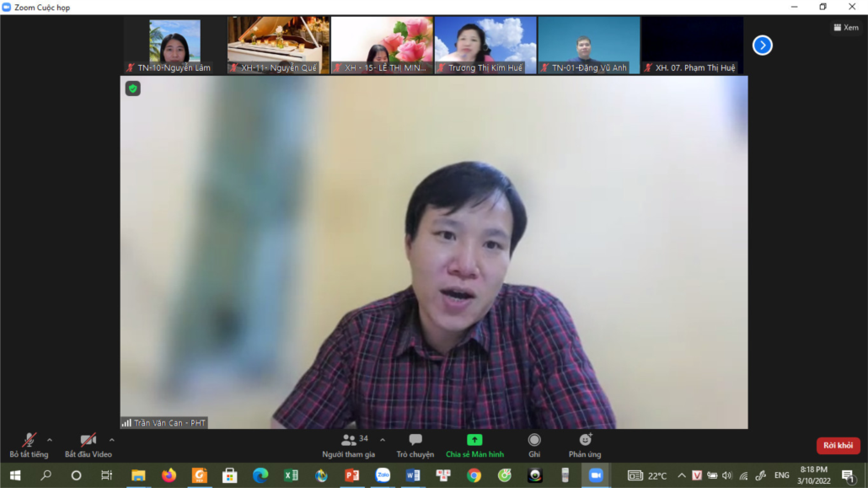The height and width of the screenshot is (488, 868).
Task: Show hidden system tray icons
Action: coord(682,475)
